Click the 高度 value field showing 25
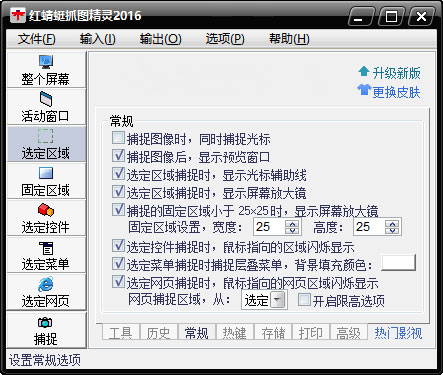This screenshot has height=375, width=443. click(x=369, y=227)
